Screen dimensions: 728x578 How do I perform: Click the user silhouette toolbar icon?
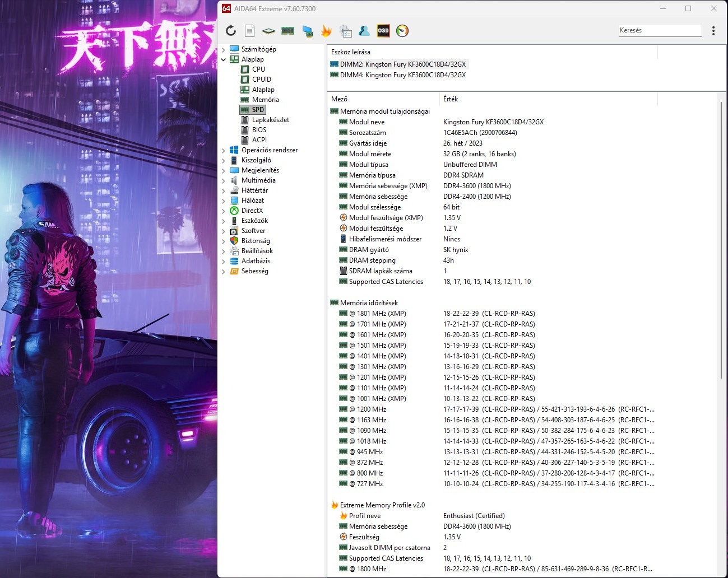[x=364, y=31]
